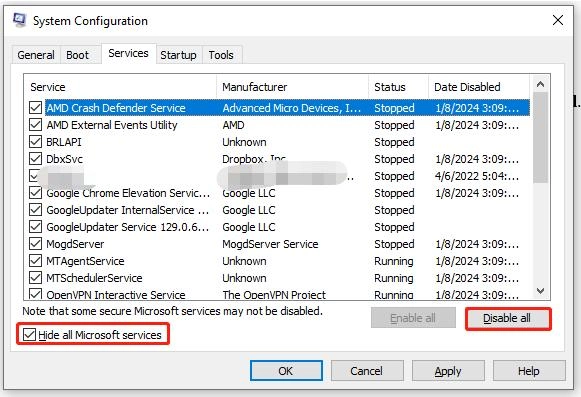581x397 pixels.
Task: Select the Services tab
Action: pyautogui.click(x=128, y=53)
